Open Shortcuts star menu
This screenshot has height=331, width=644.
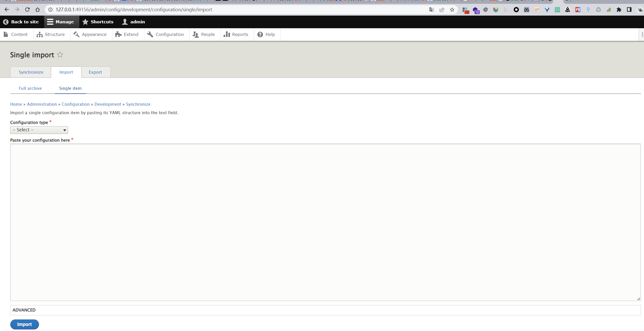[98, 22]
